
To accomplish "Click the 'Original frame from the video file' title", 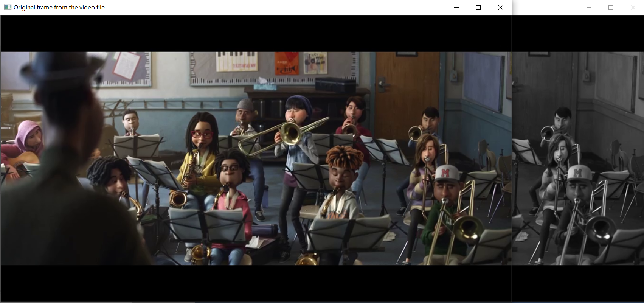I will 59,7.
